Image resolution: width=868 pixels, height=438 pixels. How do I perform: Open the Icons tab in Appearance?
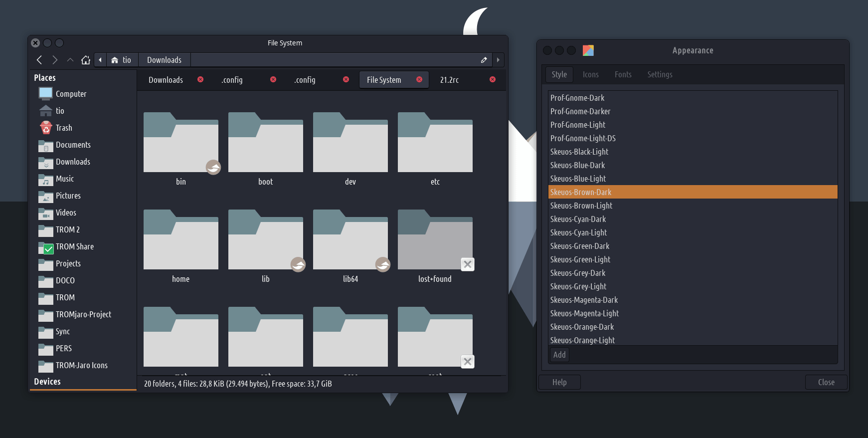pyautogui.click(x=590, y=74)
